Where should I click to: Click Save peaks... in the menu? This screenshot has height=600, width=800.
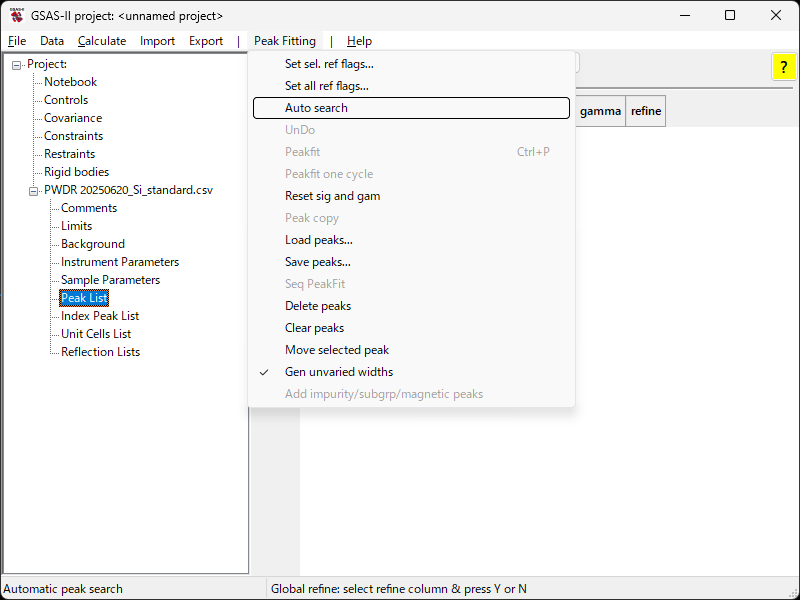(x=317, y=262)
